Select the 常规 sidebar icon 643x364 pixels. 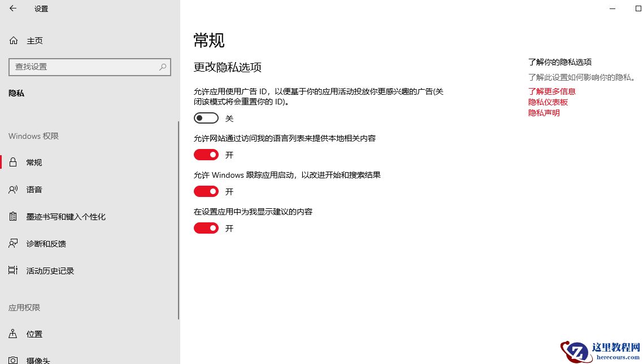coord(13,162)
